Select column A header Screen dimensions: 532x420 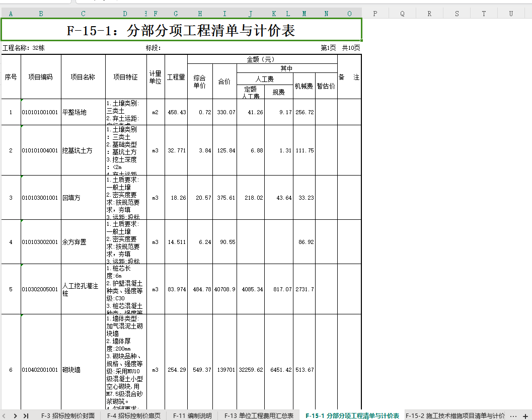11,14
